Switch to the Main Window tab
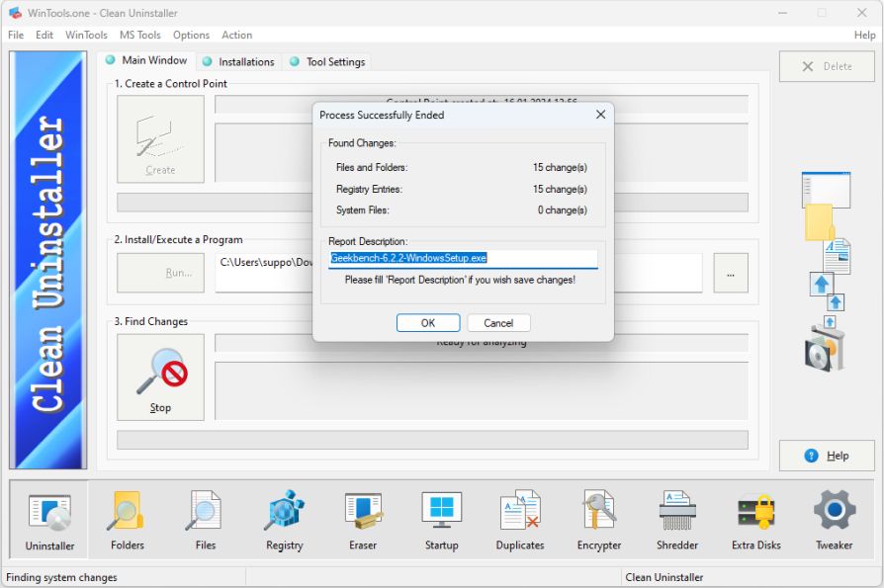The height and width of the screenshot is (588, 884). (x=146, y=60)
